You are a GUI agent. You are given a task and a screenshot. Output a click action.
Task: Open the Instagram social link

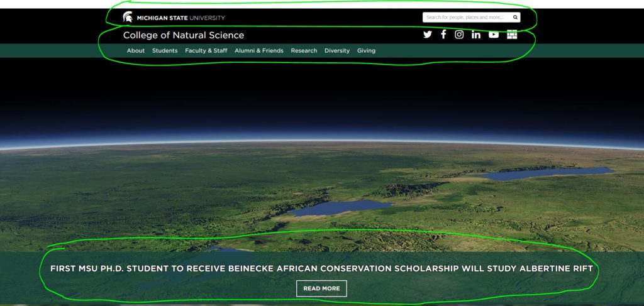click(x=459, y=35)
